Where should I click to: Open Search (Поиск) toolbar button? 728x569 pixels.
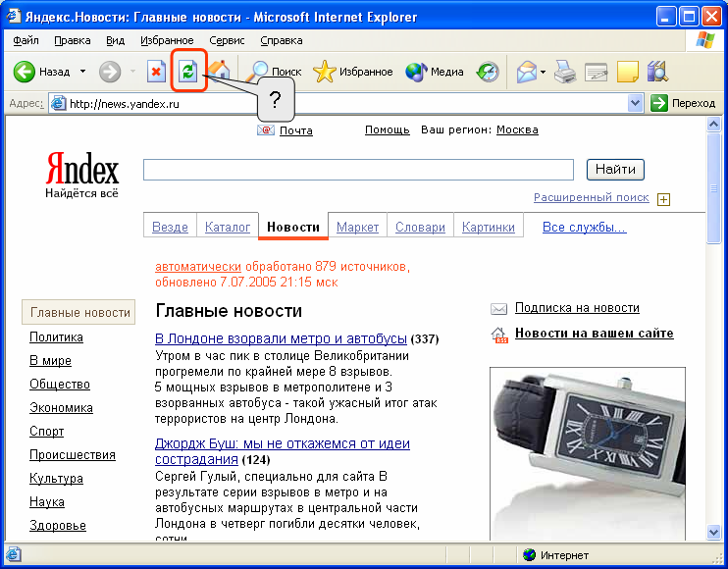pyautogui.click(x=274, y=72)
